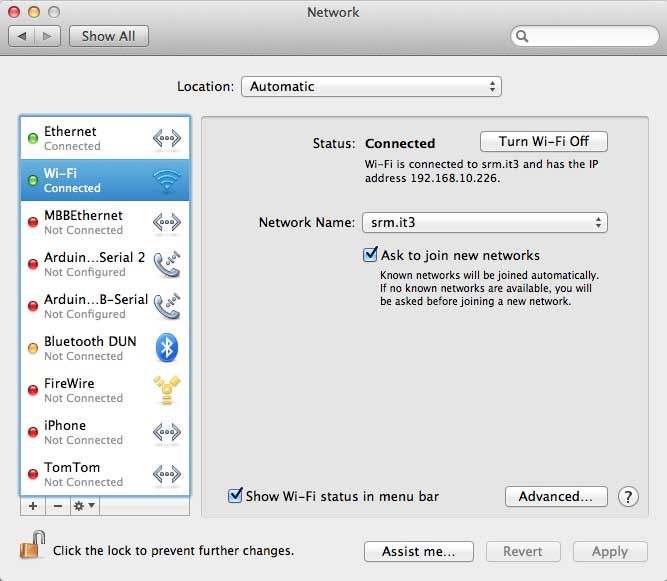Click the Ethernet service arrows icon

(167, 138)
